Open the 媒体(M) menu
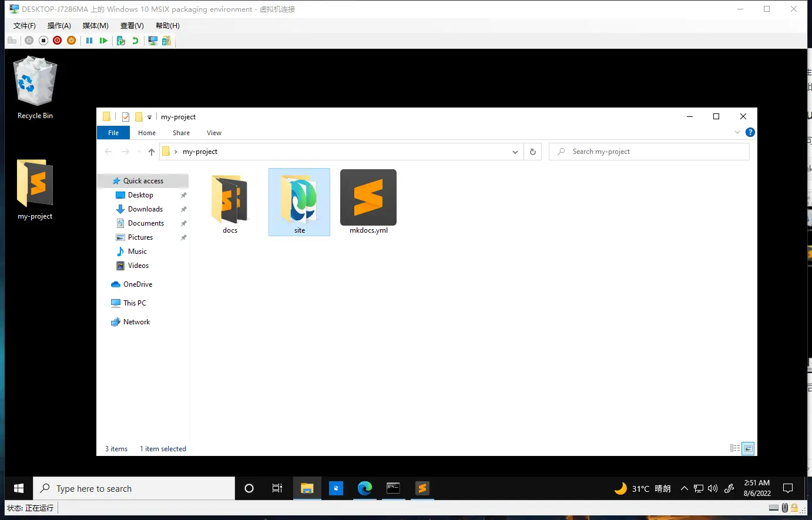 pos(95,26)
